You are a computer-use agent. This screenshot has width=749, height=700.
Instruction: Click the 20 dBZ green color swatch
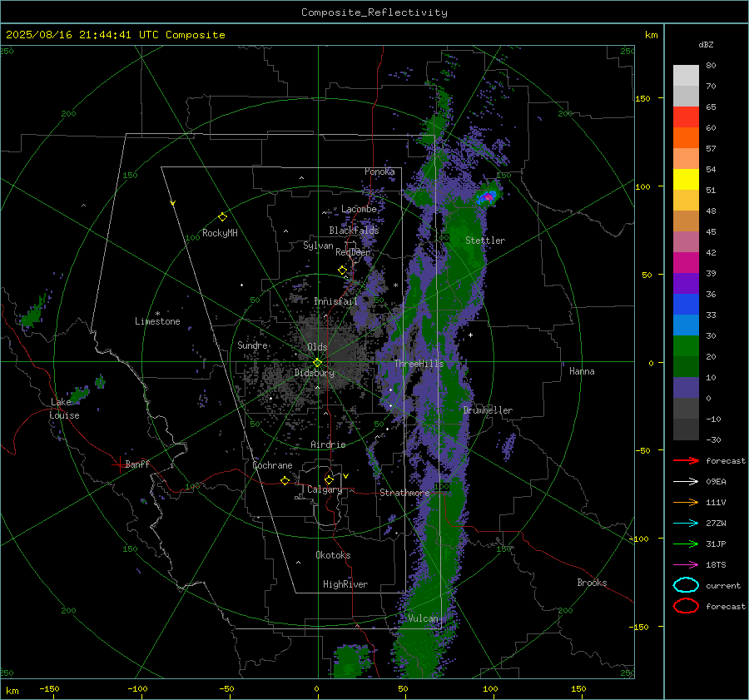click(x=686, y=346)
